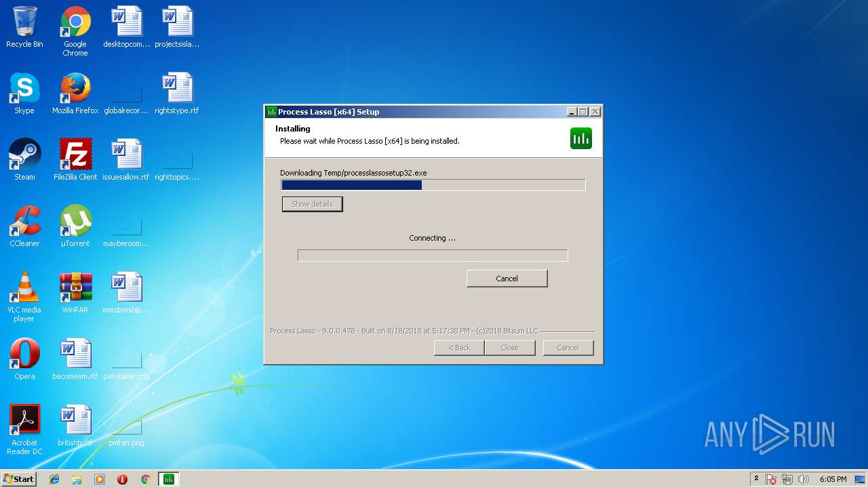Click Show details button in installer

click(313, 204)
